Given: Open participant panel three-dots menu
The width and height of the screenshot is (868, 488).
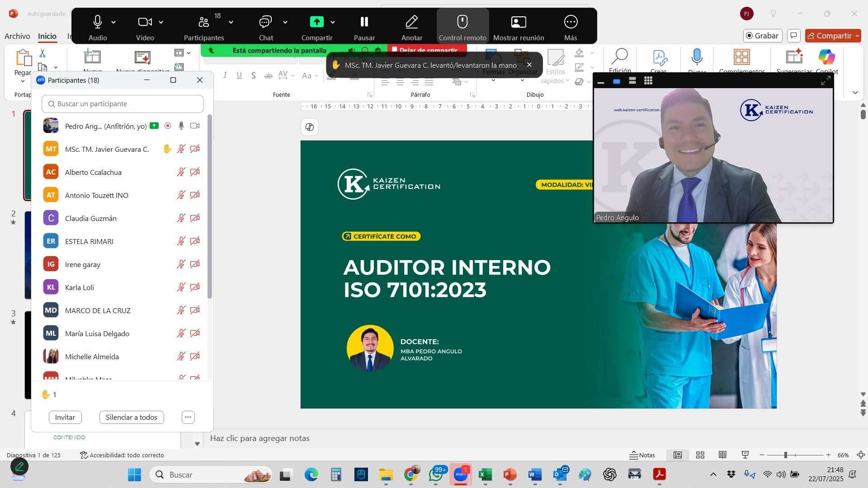Looking at the screenshot, I should point(188,417).
